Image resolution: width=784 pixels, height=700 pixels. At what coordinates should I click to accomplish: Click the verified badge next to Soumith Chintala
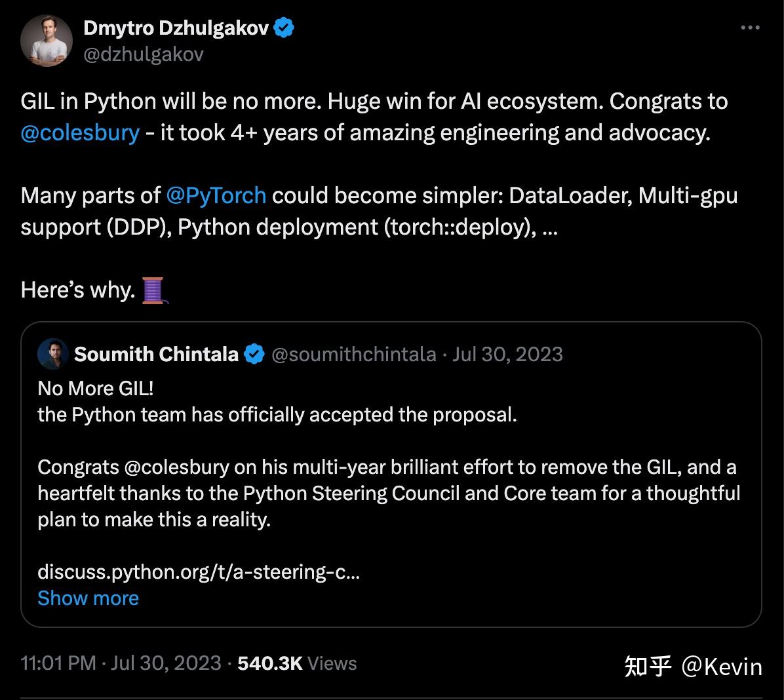[x=254, y=354]
